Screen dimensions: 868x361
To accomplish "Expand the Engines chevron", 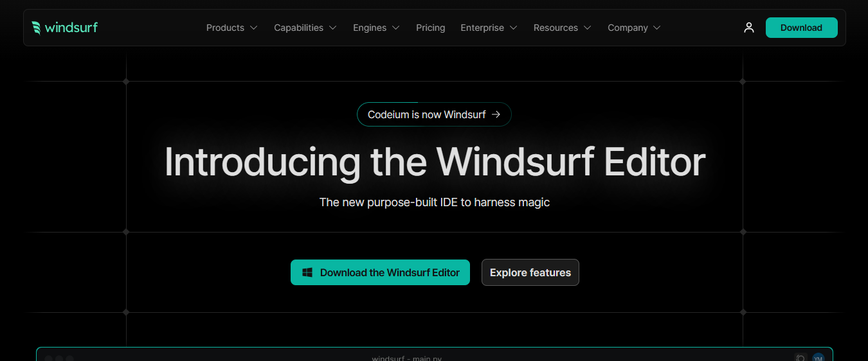I will [395, 28].
